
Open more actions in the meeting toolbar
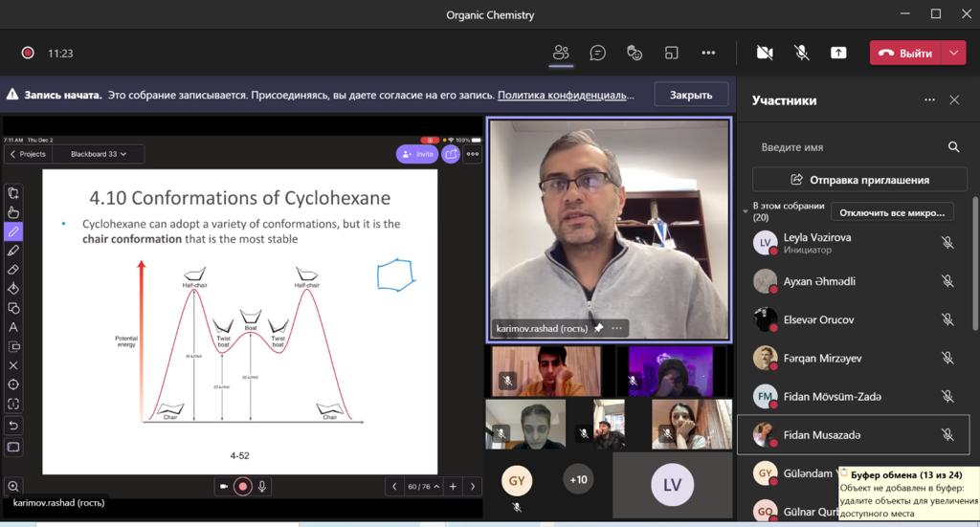(x=708, y=53)
